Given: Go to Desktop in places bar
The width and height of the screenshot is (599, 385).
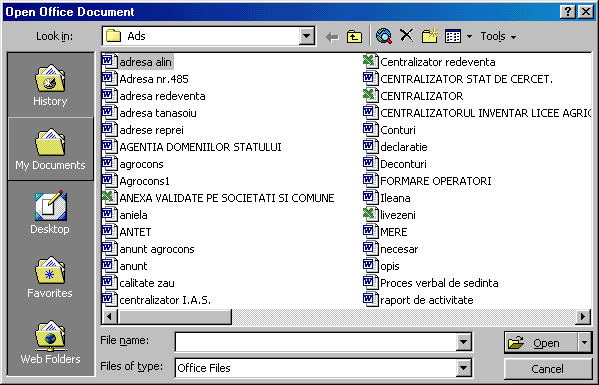Looking at the screenshot, I should point(50,212).
